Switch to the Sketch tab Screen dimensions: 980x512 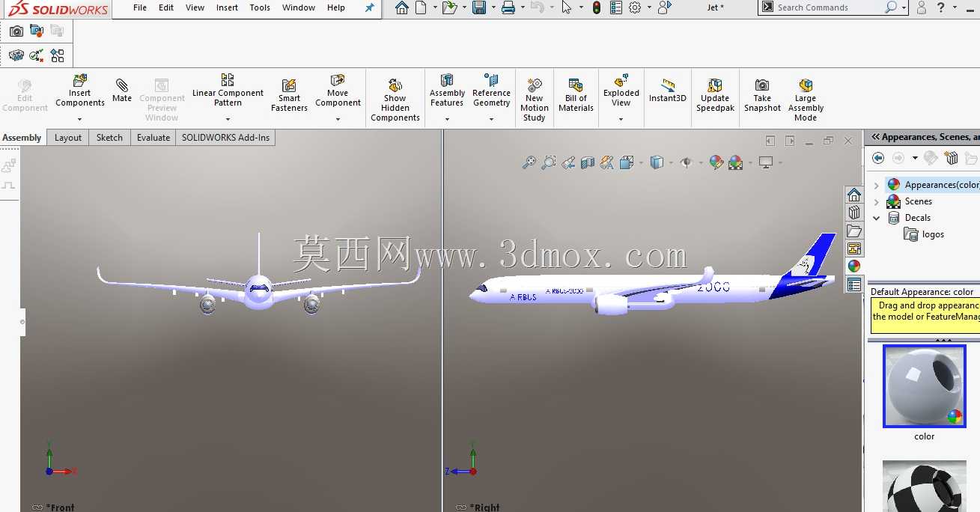point(109,138)
